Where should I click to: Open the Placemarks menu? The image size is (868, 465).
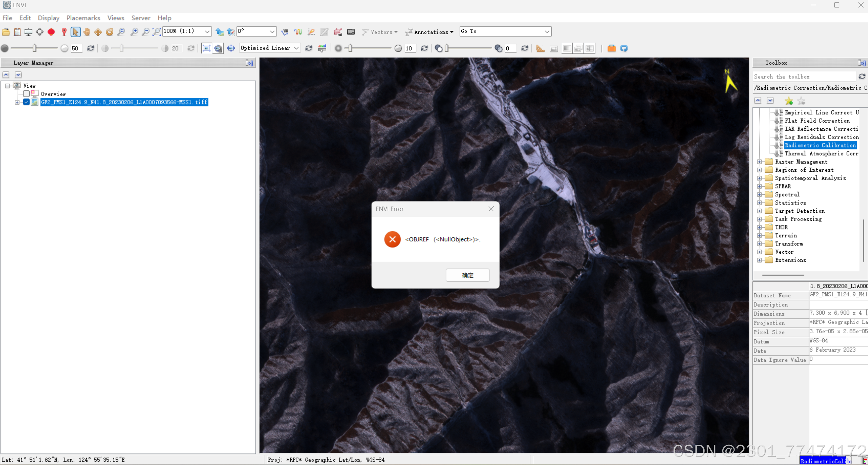click(x=83, y=18)
